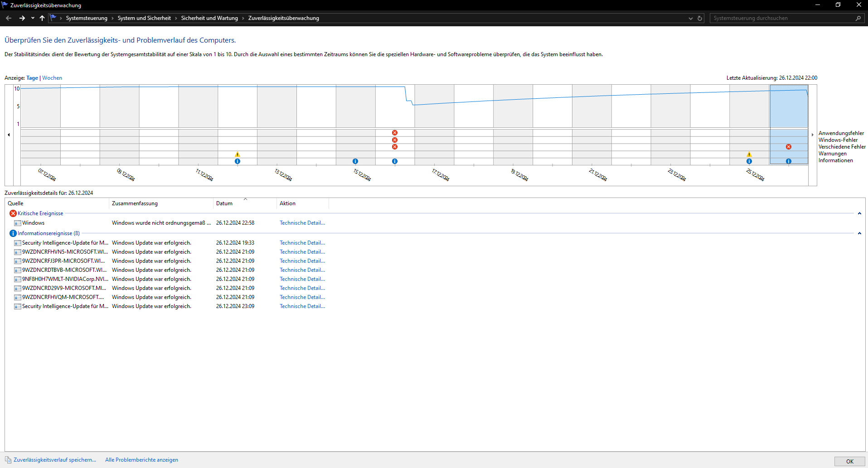Viewport: 868px width, 468px height.
Task: Select 'Windows wurde nicht ordnungsgemäß' summary text
Action: point(161,223)
